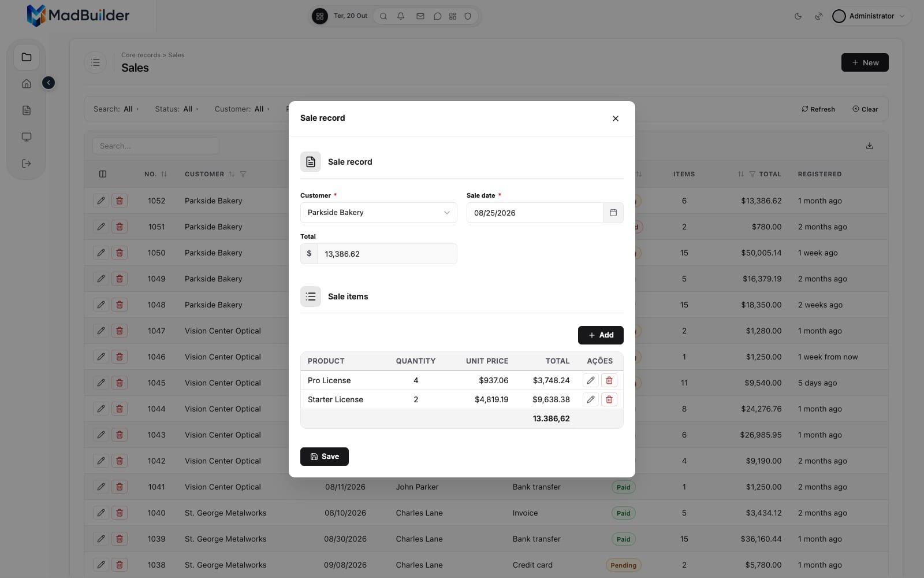Click the Core records breadcrumb

click(141, 55)
